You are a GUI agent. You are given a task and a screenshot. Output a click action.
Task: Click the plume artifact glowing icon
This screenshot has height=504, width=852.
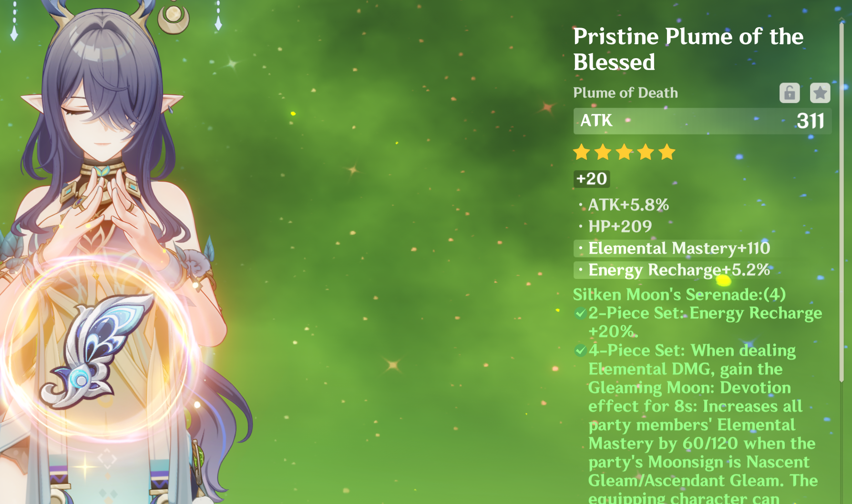(x=98, y=351)
